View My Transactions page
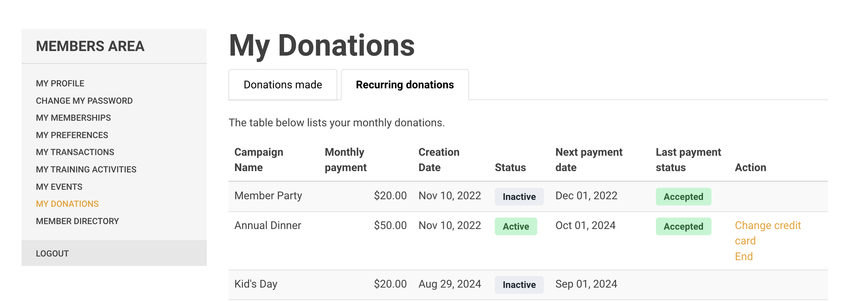The width and height of the screenshot is (868, 301). click(x=75, y=152)
